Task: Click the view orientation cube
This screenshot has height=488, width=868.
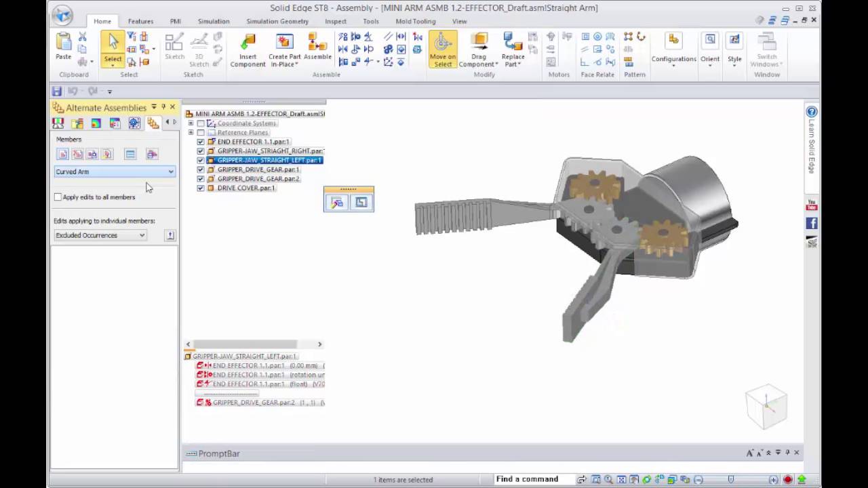Action: [766, 407]
